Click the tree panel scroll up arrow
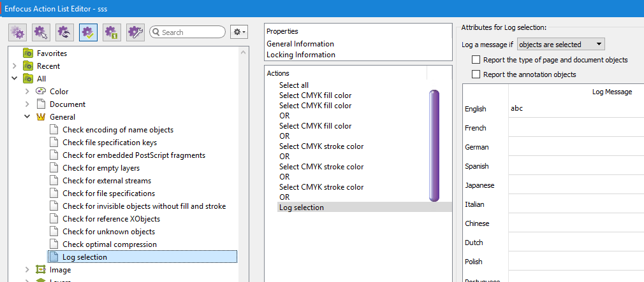The height and width of the screenshot is (282, 644). 242,53
